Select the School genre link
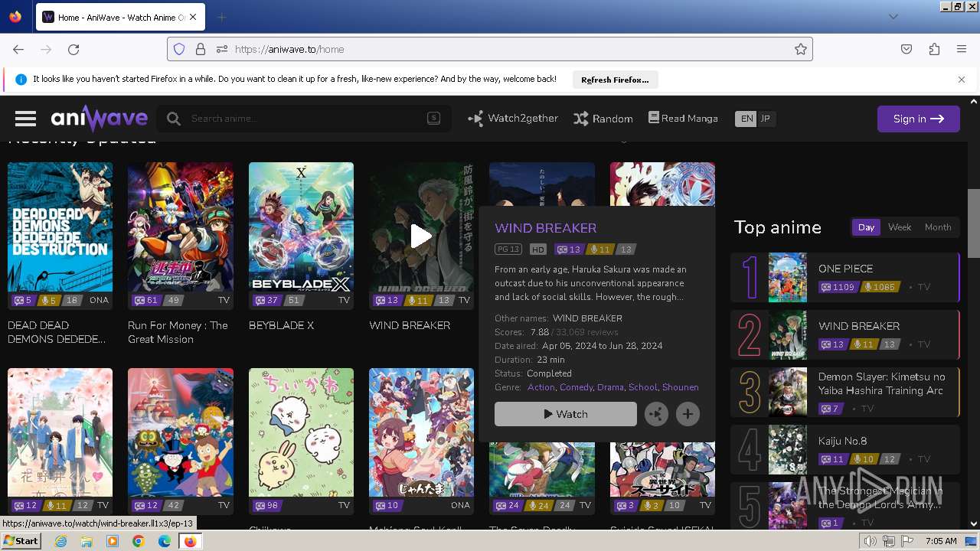Image resolution: width=980 pixels, height=551 pixels. pyautogui.click(x=643, y=387)
